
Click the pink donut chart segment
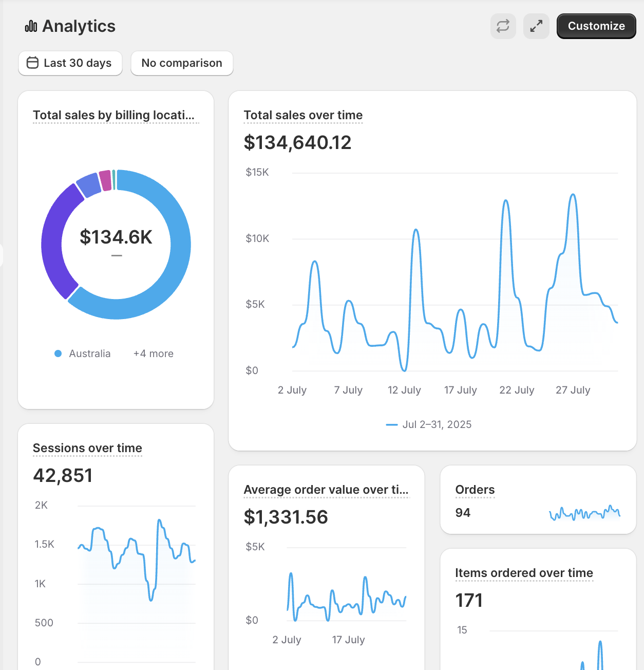105,181
